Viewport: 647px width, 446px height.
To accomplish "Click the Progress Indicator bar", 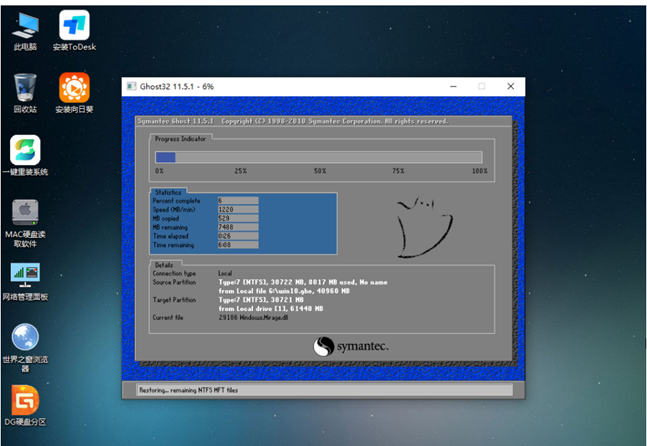I will [x=317, y=157].
